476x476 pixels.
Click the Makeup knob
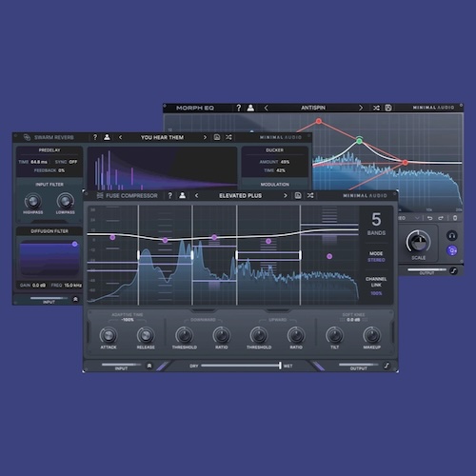tap(371, 335)
